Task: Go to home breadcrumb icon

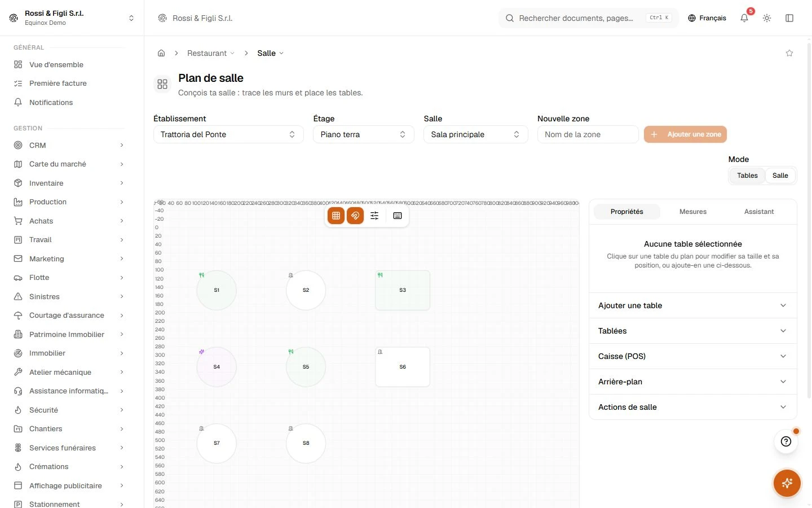Action: point(161,53)
